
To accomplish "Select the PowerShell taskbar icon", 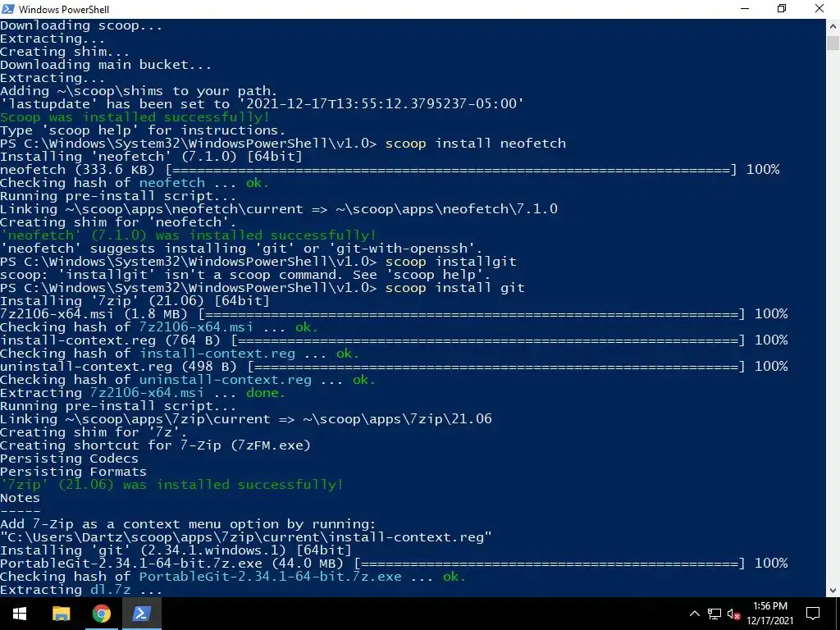I will (141, 614).
